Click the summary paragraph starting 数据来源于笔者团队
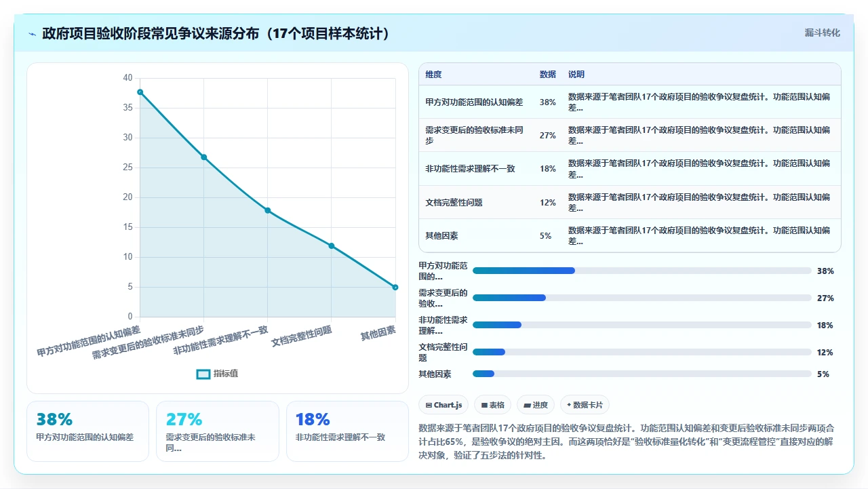The image size is (868, 489). coord(627,442)
